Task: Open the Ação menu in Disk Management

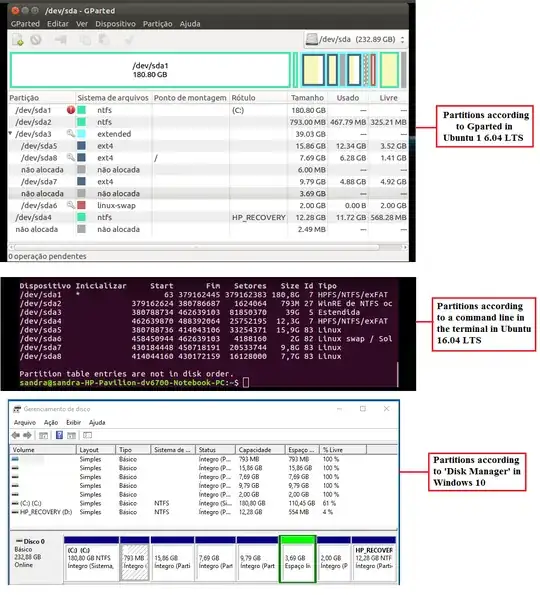Action: pos(51,422)
